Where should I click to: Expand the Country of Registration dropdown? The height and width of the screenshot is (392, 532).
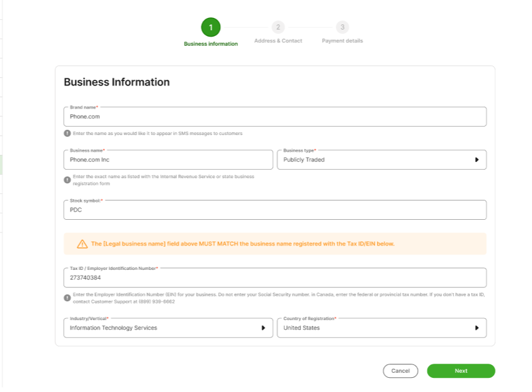click(381, 328)
